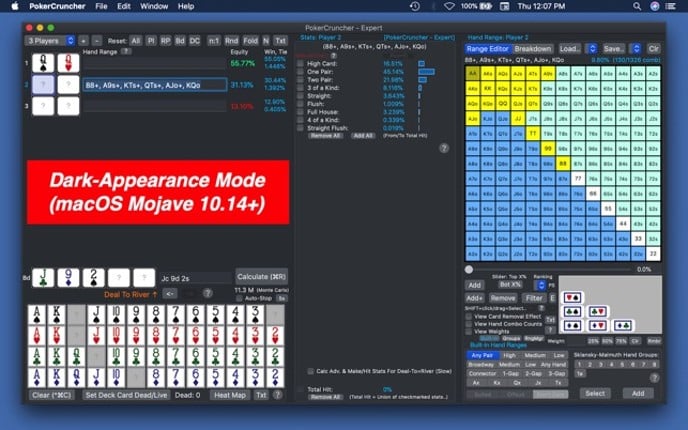Click Player 1's Queen of spades card

pyautogui.click(x=41, y=62)
